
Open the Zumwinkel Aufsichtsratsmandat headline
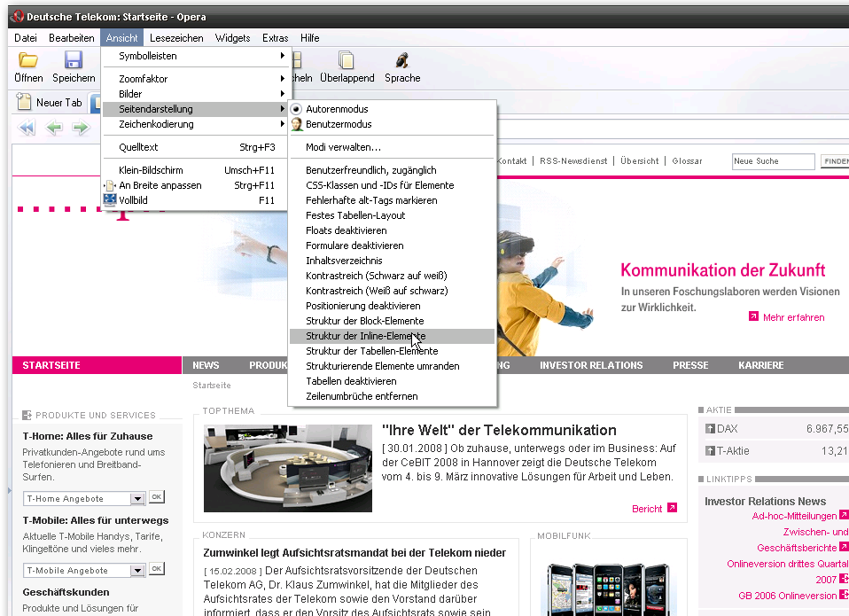coord(354,553)
